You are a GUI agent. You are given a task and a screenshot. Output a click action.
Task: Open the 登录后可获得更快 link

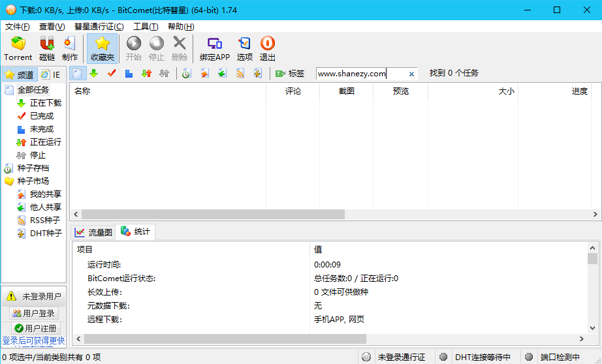tap(33, 341)
